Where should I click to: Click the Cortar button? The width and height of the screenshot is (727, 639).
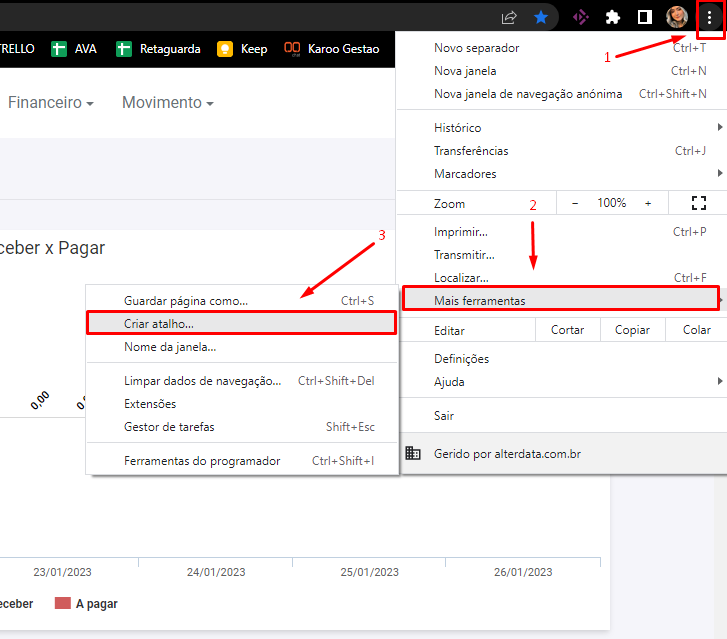(568, 330)
